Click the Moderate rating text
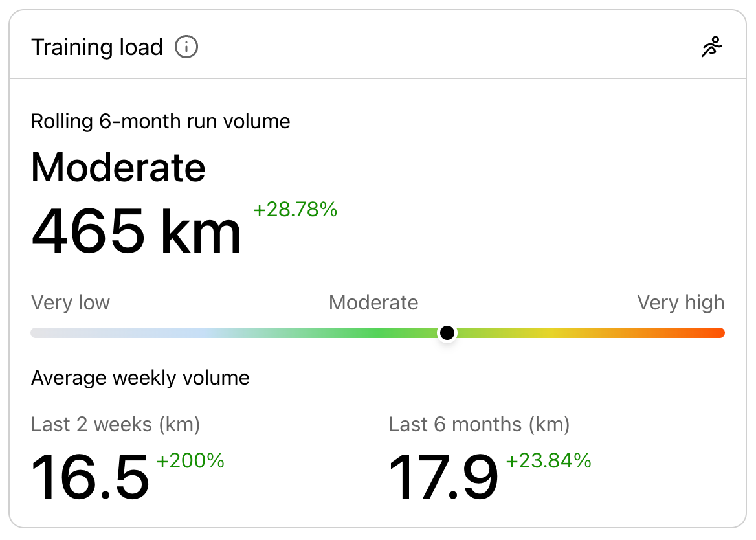 (x=118, y=167)
